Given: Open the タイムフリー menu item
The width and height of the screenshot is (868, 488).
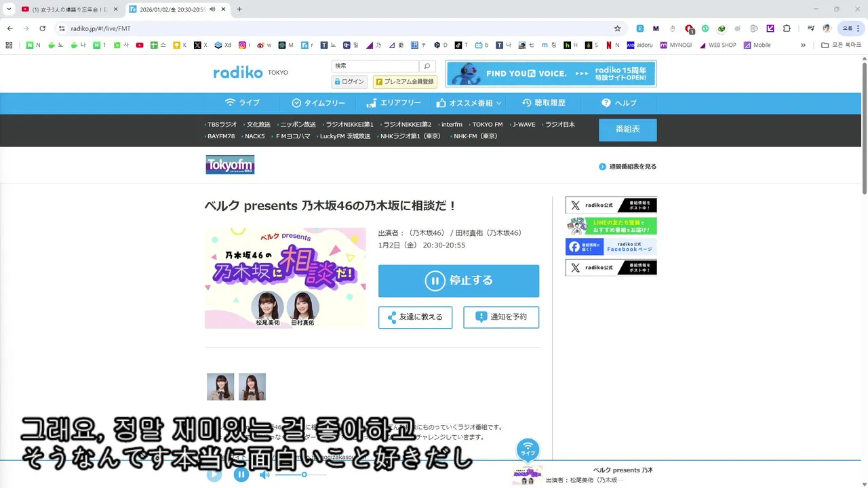Looking at the screenshot, I should click(318, 103).
